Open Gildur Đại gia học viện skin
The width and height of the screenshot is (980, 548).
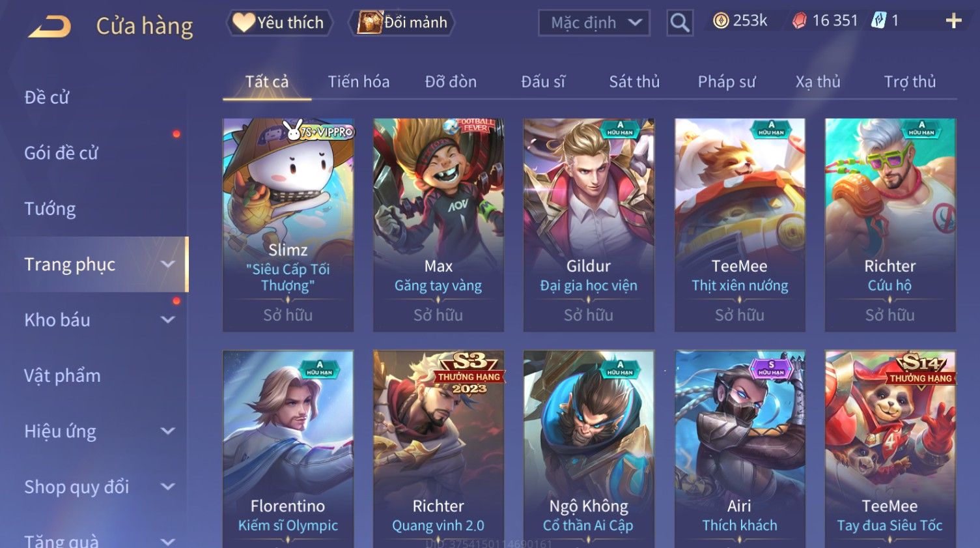click(x=589, y=225)
